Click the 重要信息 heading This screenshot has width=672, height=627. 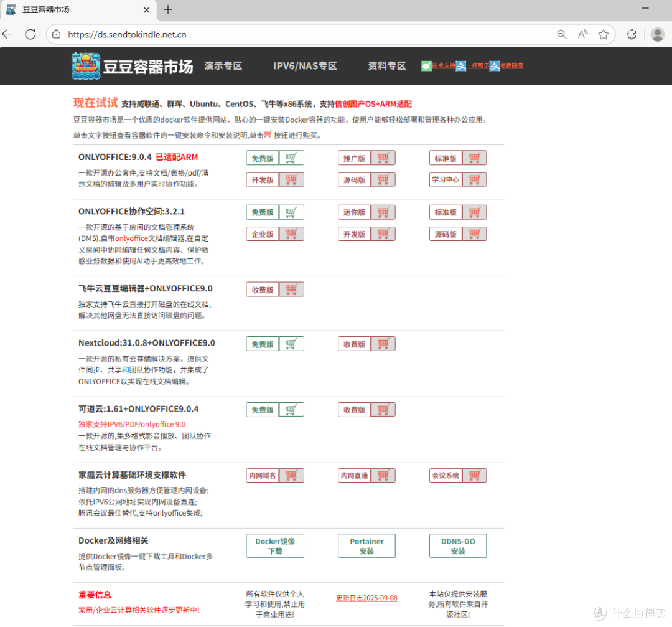click(x=95, y=595)
